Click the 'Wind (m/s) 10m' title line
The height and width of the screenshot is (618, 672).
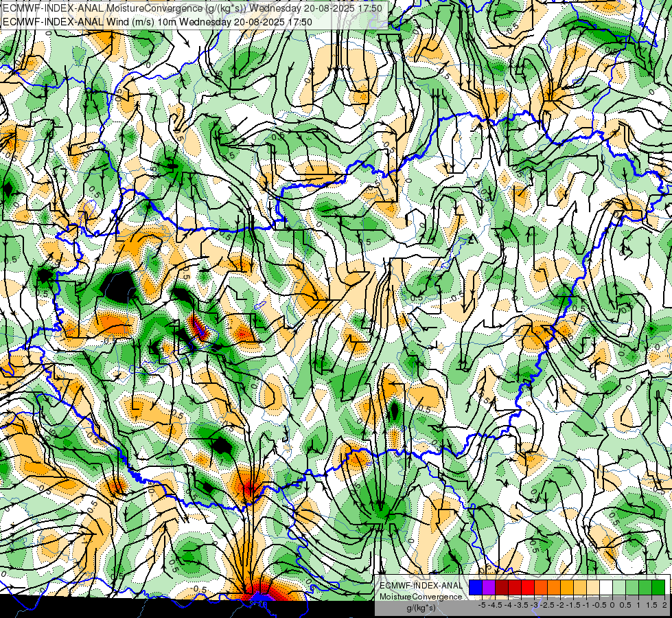pos(157,22)
